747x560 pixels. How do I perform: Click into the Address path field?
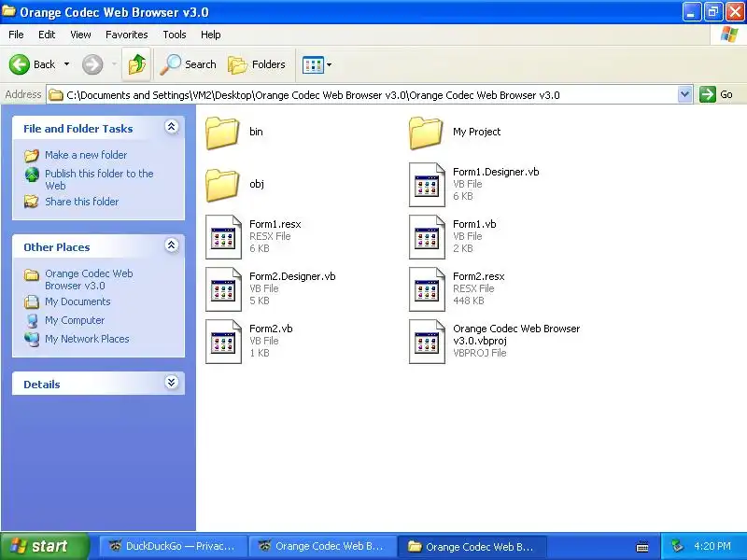362,95
